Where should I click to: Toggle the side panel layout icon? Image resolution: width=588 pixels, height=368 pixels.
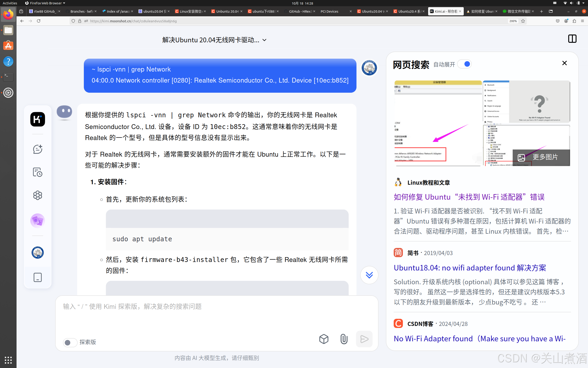[x=572, y=39]
